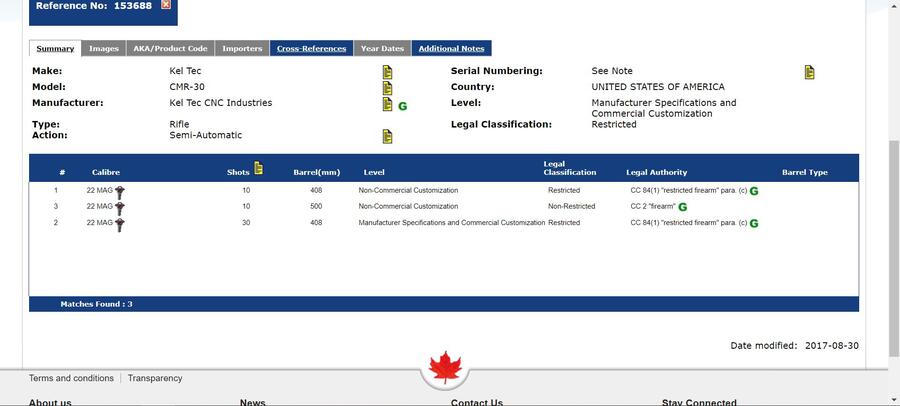
Task: Switch to the Year Dates tab
Action: (x=382, y=48)
